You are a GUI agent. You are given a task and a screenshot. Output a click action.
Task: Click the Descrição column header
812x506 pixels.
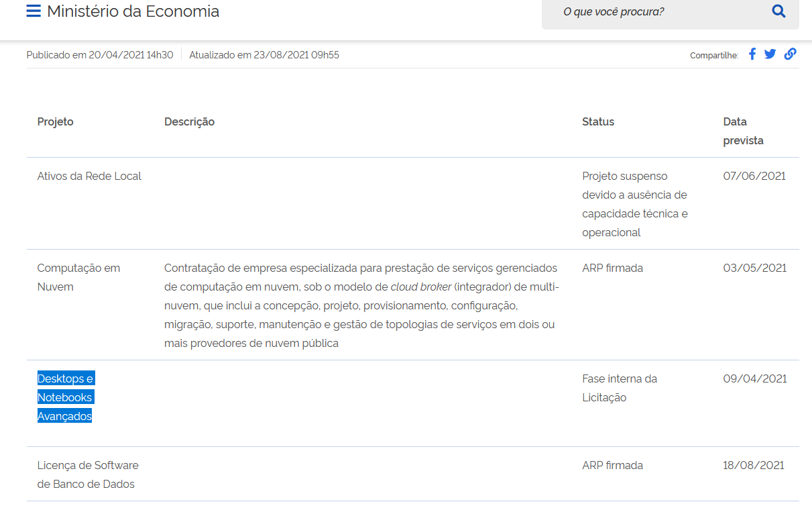[189, 122]
